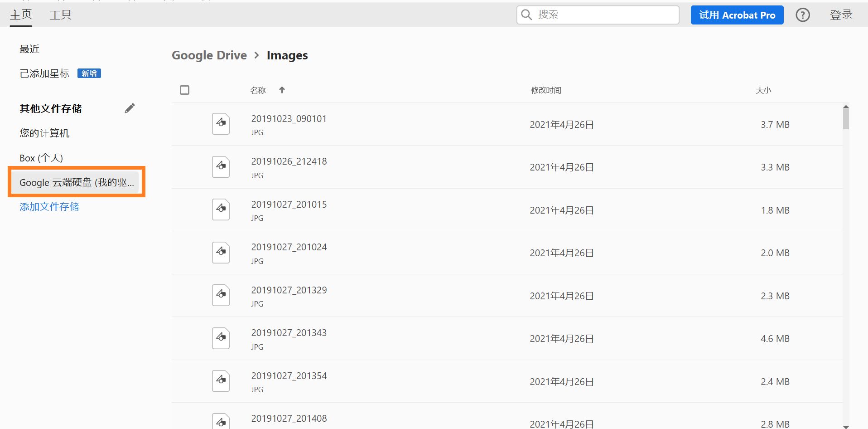This screenshot has width=868, height=429.
Task: Sort by 修改时间 column header
Action: click(x=546, y=90)
